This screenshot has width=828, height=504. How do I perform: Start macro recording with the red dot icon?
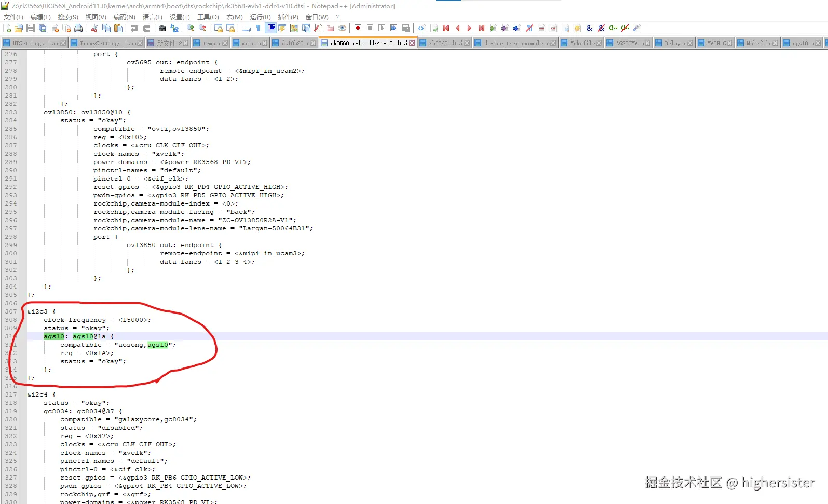[358, 28]
